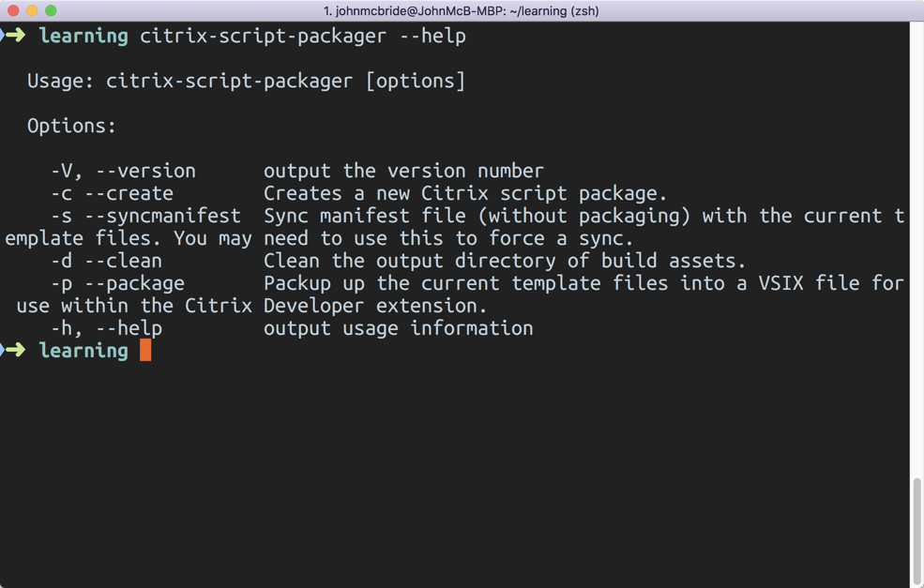Click the "-h, --help" option text
This screenshot has height=588, width=924.
point(106,328)
